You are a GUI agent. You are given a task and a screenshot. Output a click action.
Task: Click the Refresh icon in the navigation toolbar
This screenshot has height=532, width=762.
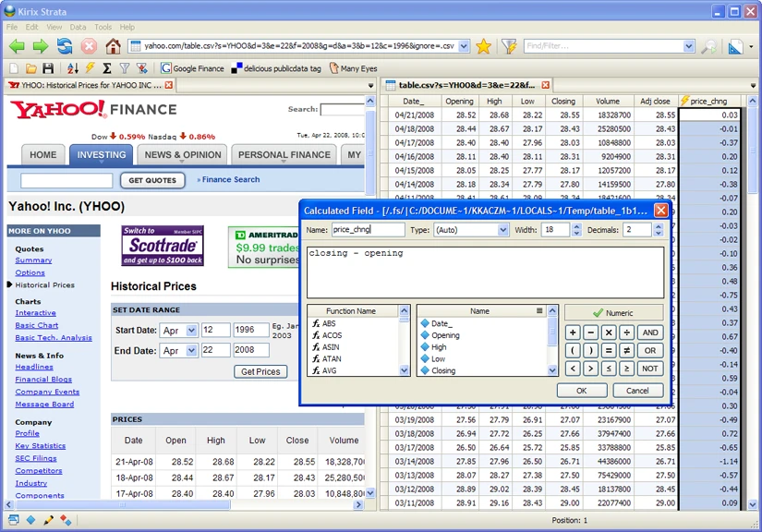tap(65, 46)
